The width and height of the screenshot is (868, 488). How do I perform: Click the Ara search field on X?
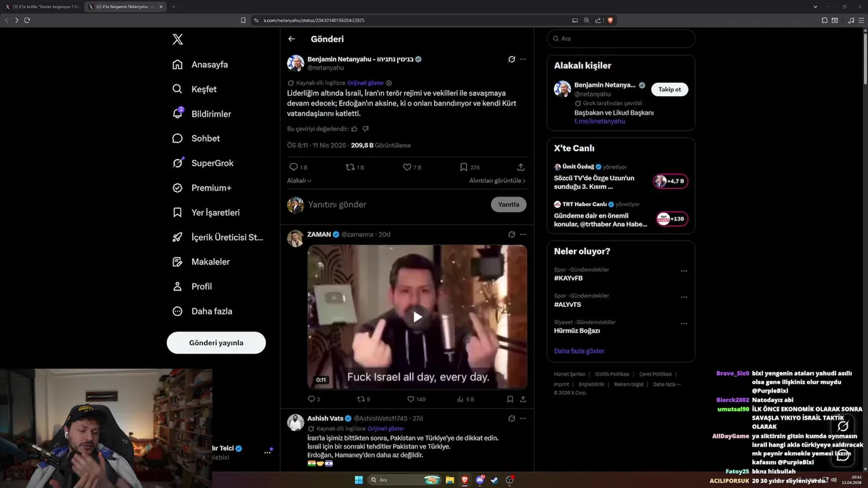click(x=620, y=39)
